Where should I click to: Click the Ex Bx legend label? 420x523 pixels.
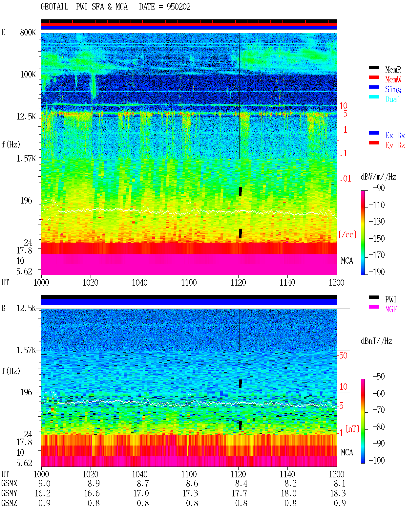395,135
